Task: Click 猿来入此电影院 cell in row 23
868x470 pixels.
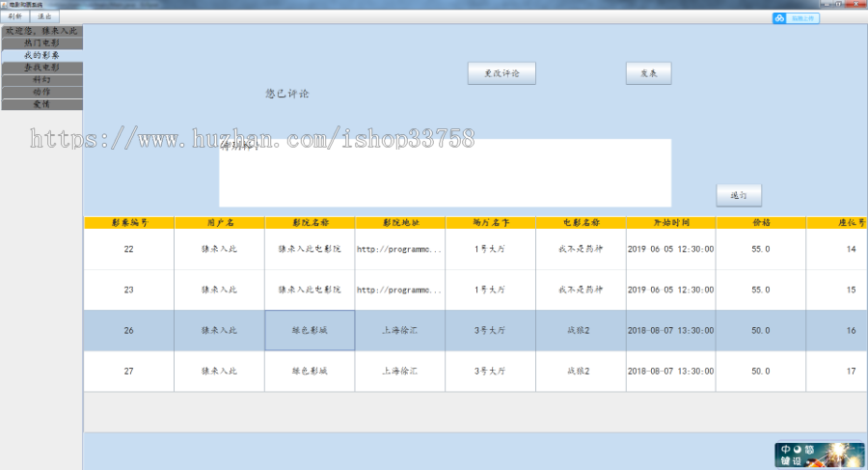Action: [310, 290]
